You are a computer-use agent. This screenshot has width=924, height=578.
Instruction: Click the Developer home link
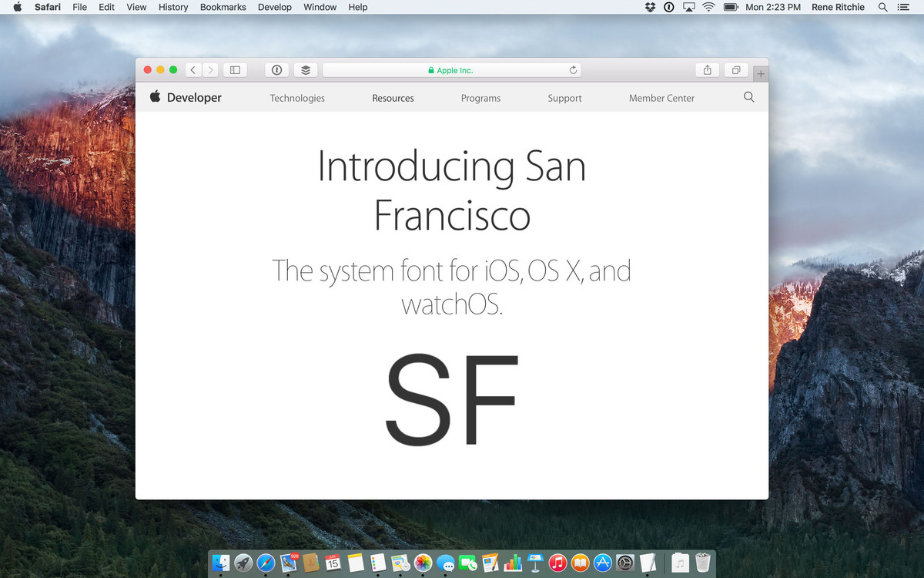click(x=194, y=97)
